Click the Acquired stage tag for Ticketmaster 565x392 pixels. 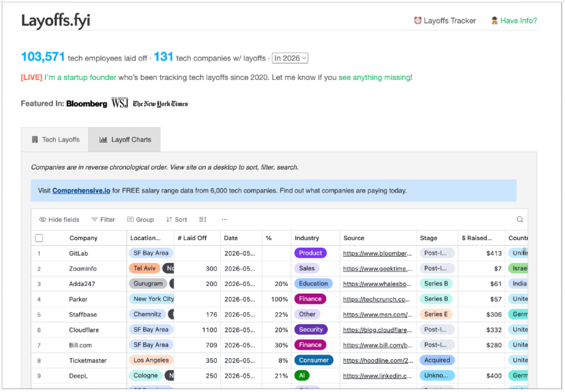click(437, 360)
